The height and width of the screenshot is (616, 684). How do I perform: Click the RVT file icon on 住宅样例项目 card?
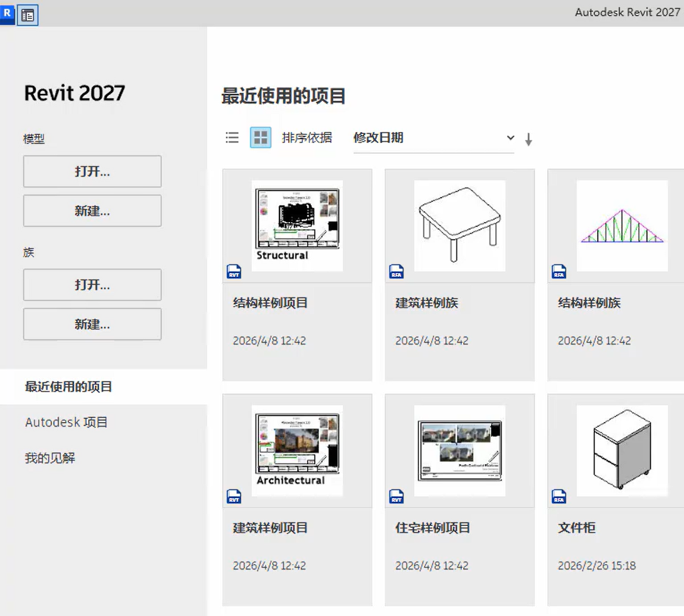(396, 496)
